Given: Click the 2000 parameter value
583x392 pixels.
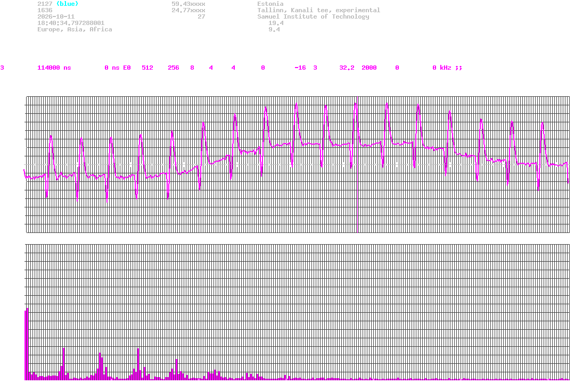Looking at the screenshot, I should tap(369, 68).
